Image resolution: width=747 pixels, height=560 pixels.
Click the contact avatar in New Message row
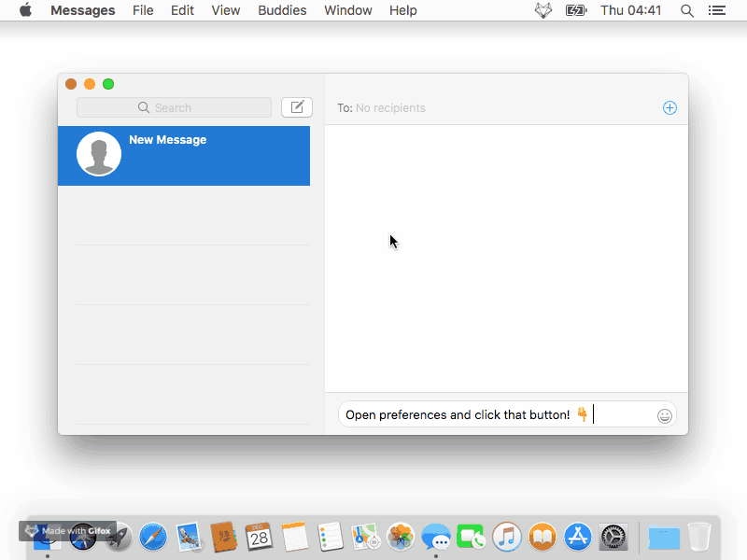pyautogui.click(x=99, y=154)
